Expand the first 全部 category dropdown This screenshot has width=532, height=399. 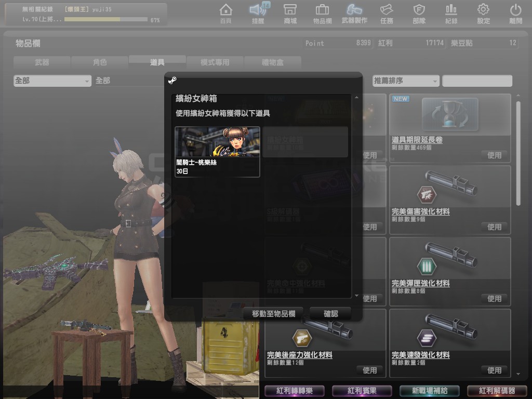point(52,81)
